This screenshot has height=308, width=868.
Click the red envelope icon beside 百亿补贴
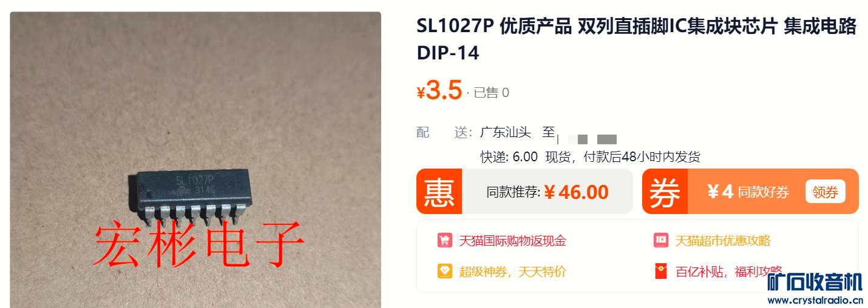661,271
